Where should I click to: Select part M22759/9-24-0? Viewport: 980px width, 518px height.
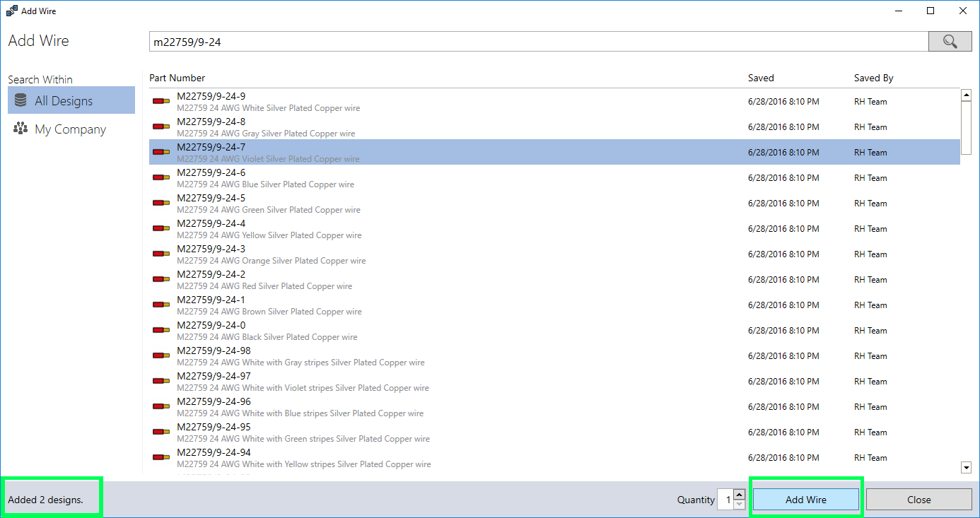coord(554,331)
